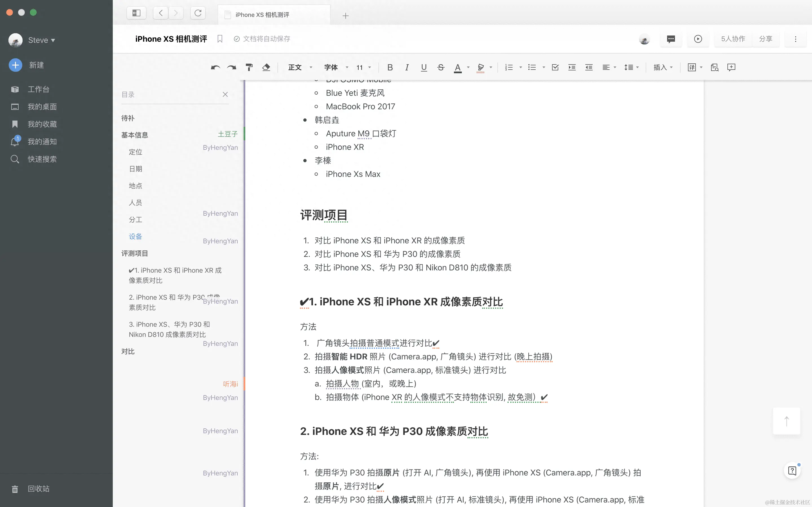Open the Steve account menu
Screen dimensions: 812x507
click(41, 40)
